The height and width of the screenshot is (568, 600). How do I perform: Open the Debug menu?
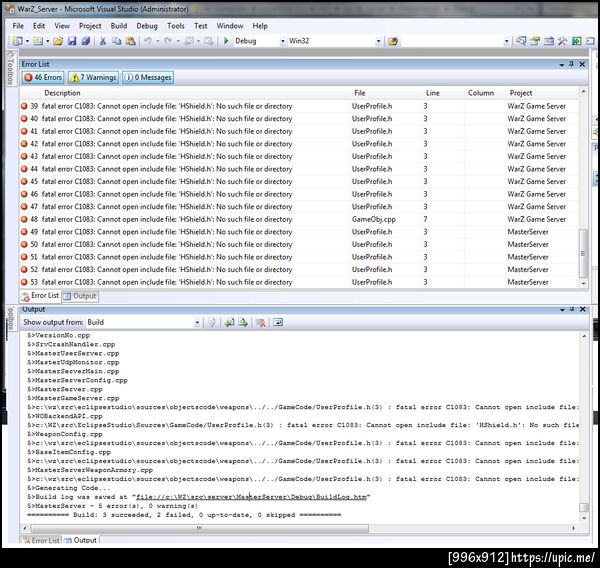[147, 26]
